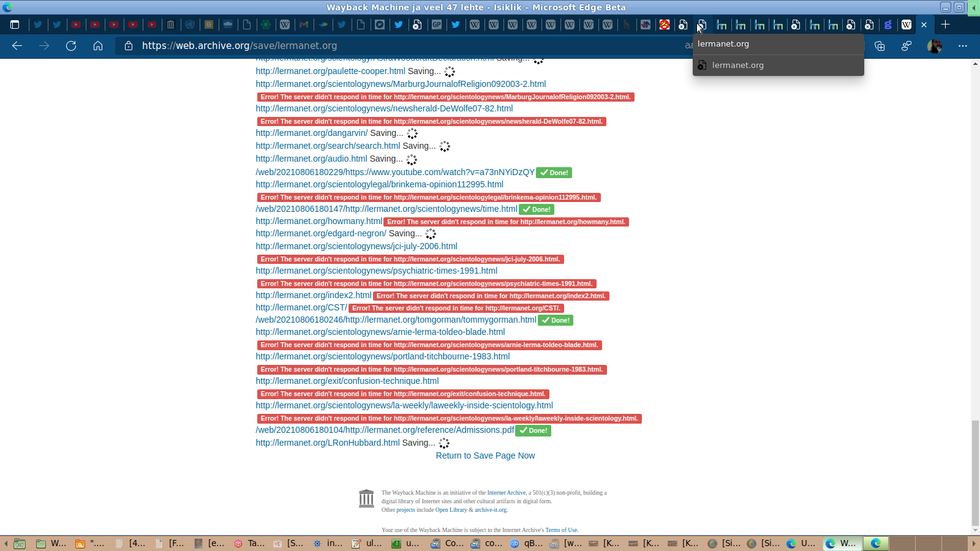This screenshot has height=551, width=980.
Task: Open the brinkema-opinion112995.html link
Action: [380, 184]
